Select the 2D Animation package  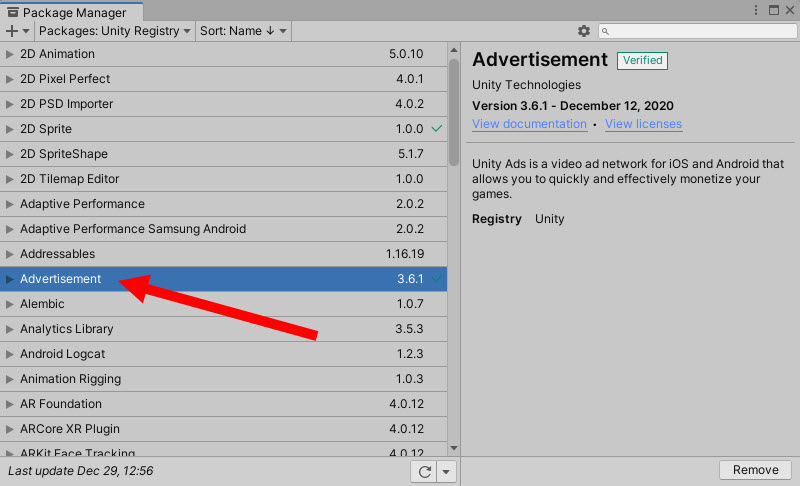223,54
